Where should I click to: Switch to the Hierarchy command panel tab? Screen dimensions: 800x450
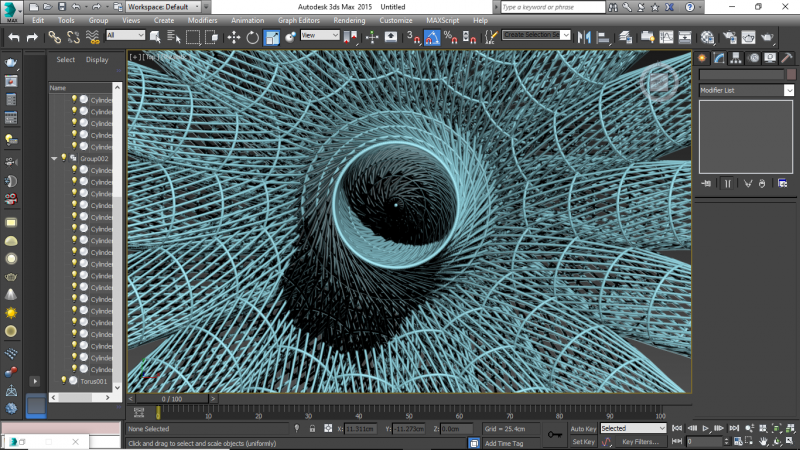click(736, 58)
